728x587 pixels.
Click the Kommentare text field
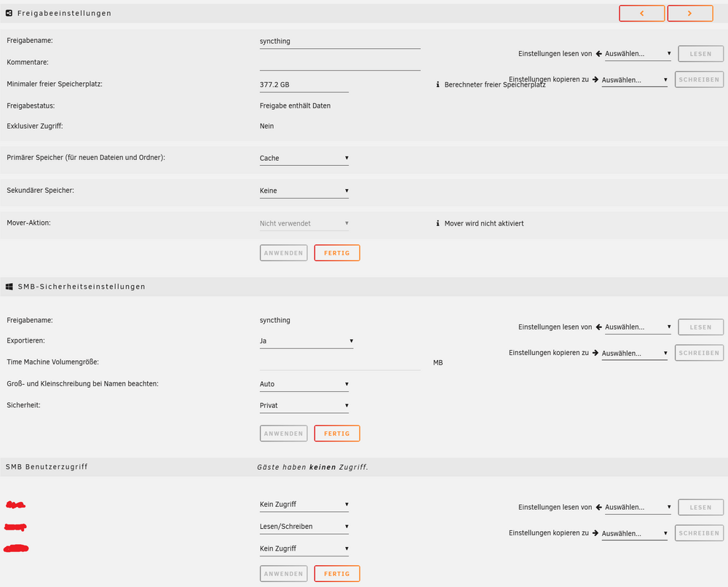tap(340, 63)
